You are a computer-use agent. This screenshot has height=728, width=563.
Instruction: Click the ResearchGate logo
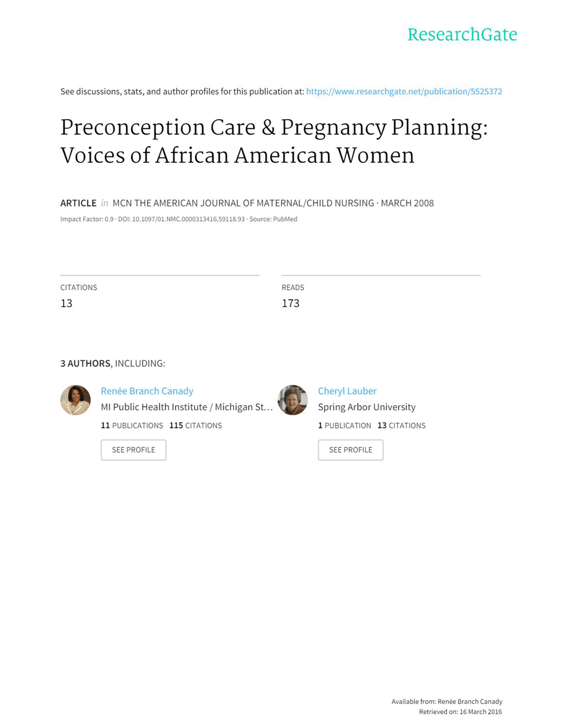pos(462,34)
